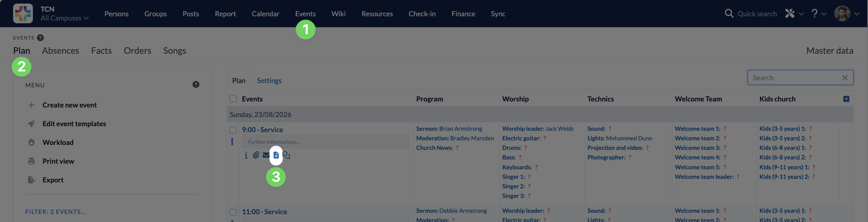The width and height of the screenshot is (868, 222).
Task: Click the MENU panel help question icon
Action: (x=196, y=84)
